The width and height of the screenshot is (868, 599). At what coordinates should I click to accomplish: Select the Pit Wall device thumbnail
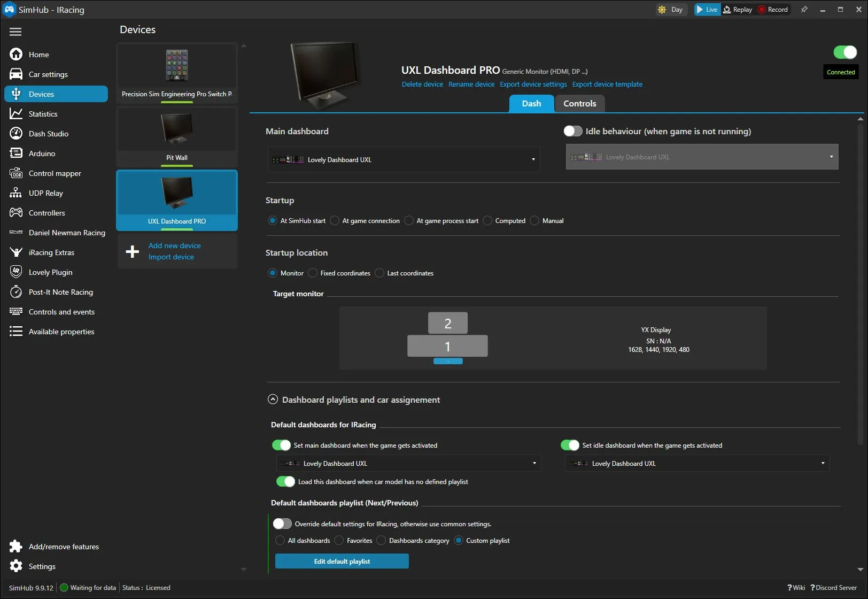pos(177,136)
